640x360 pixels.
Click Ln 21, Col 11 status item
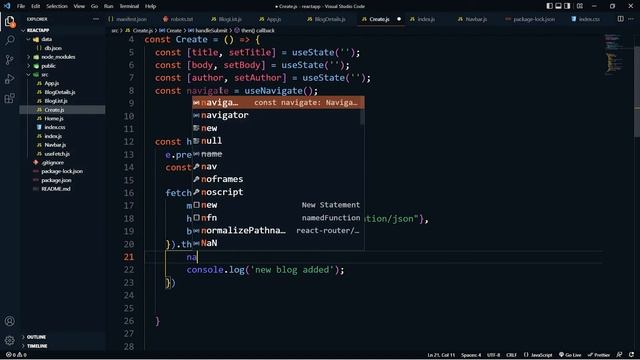click(x=441, y=355)
